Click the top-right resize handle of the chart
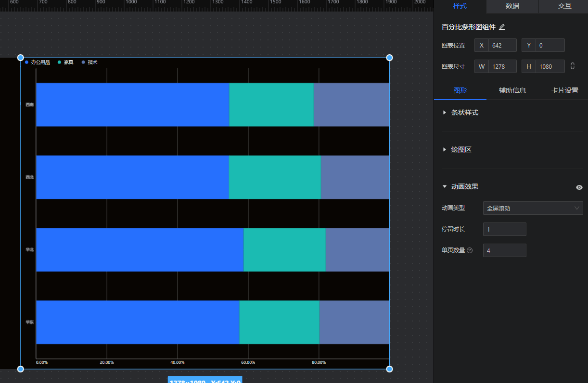The height and width of the screenshot is (383, 588). 389,58
